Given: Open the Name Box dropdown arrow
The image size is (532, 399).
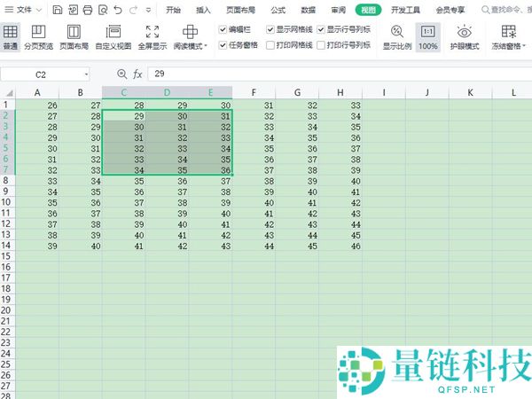Looking at the screenshot, I should coord(86,74).
